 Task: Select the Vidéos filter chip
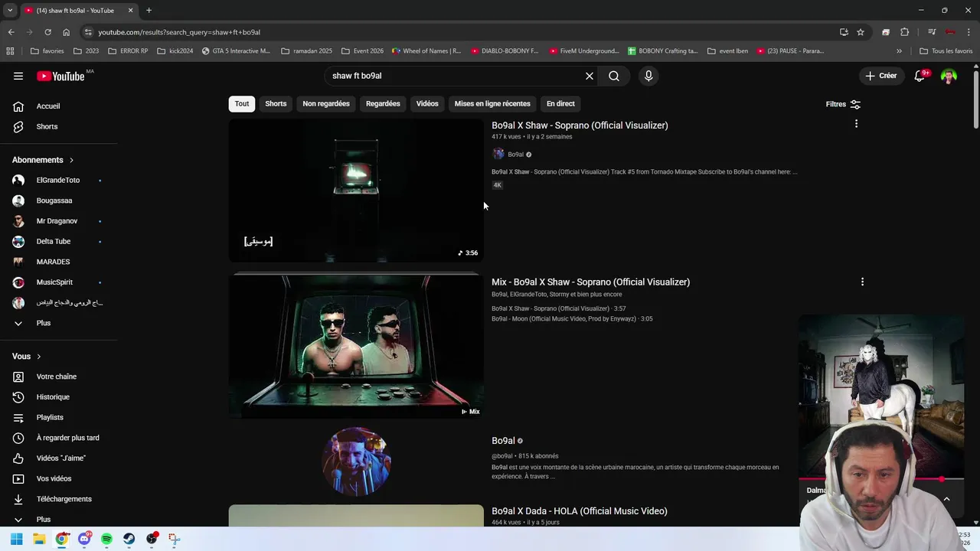click(x=427, y=103)
